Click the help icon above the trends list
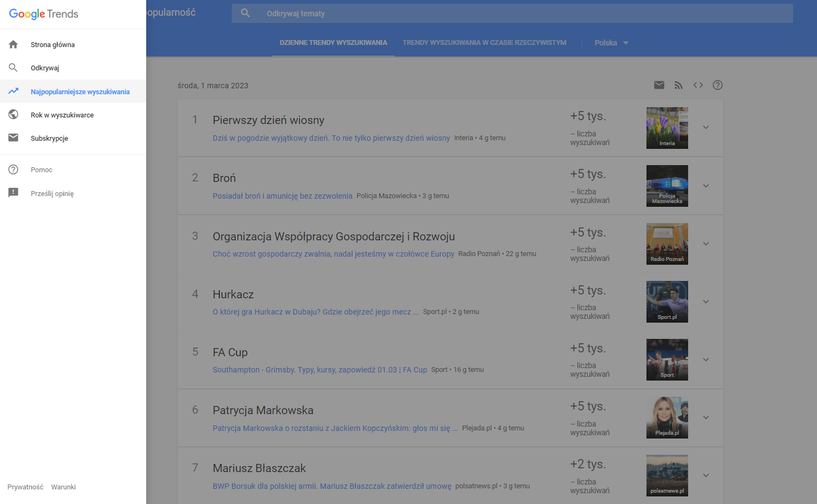Image resolution: width=817 pixels, height=504 pixels. pos(717,85)
